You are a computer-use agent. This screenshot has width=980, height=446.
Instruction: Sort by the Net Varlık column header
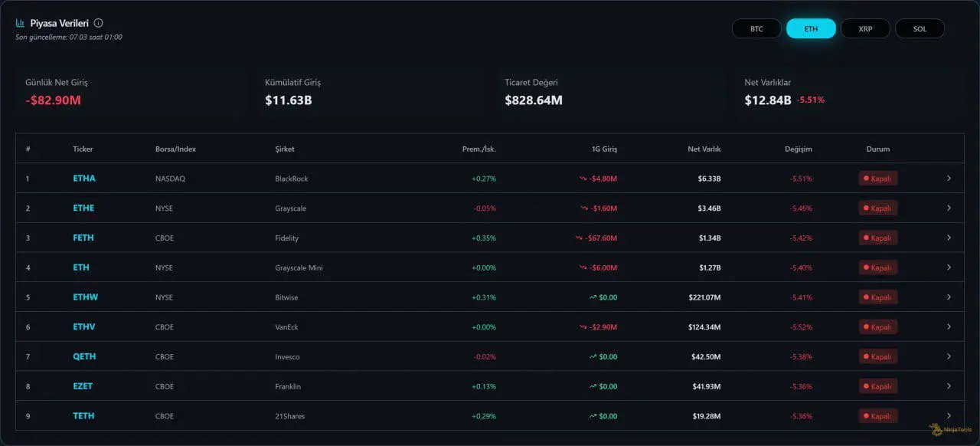pyautogui.click(x=704, y=149)
